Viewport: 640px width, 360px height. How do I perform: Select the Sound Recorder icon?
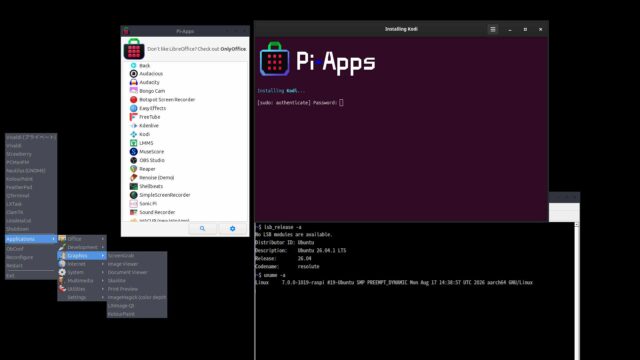[x=133, y=212]
